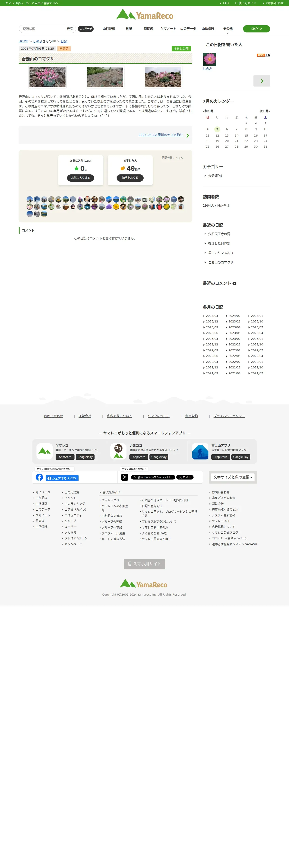Open the いまココ app icon
The height and width of the screenshot is (868, 289).
(118, 451)
